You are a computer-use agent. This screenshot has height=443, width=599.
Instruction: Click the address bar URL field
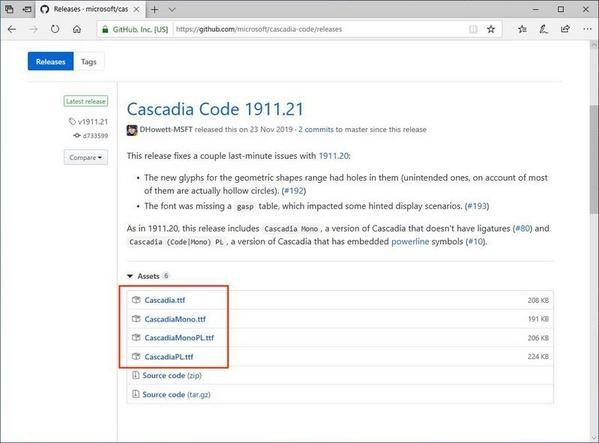pos(321,29)
